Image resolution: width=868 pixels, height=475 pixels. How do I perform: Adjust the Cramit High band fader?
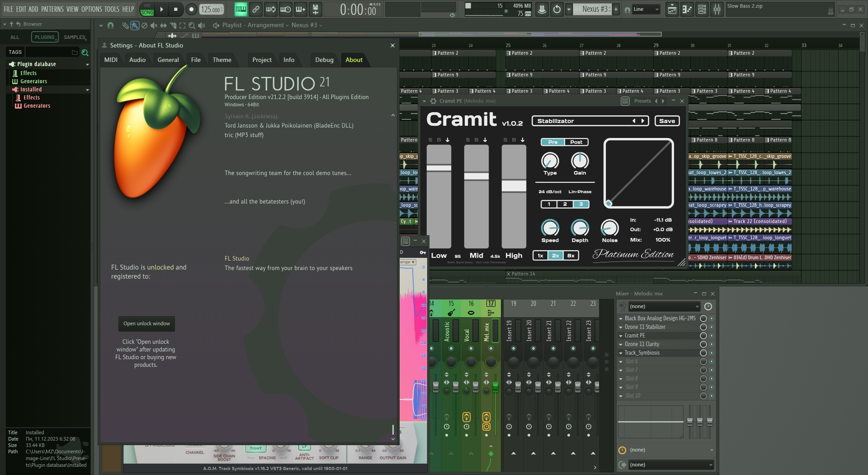pos(514,186)
